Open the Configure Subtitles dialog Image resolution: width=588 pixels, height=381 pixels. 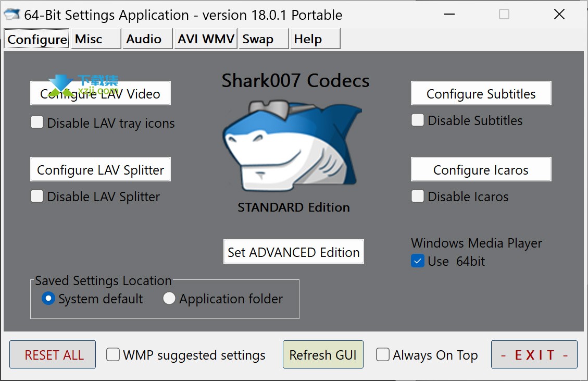pyautogui.click(x=481, y=93)
